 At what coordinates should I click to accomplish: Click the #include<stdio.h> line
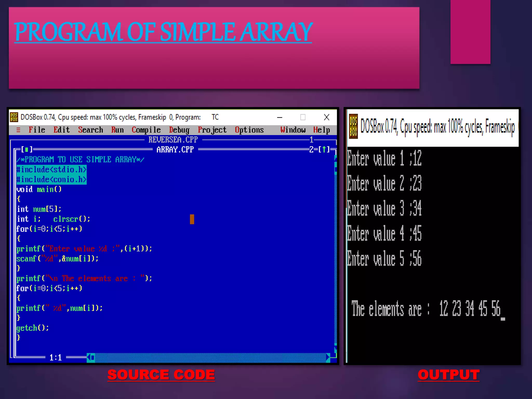click(51, 169)
